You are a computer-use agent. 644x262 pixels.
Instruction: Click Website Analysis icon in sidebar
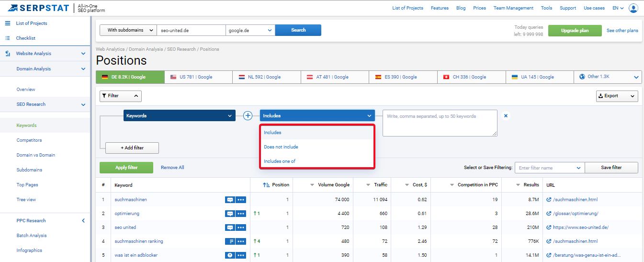[x=8, y=54]
